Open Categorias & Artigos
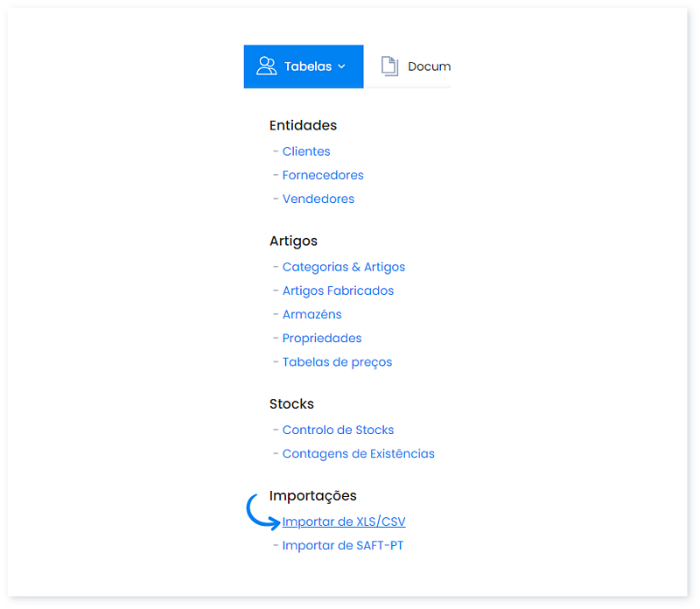This screenshot has width=700, height=609. (343, 266)
